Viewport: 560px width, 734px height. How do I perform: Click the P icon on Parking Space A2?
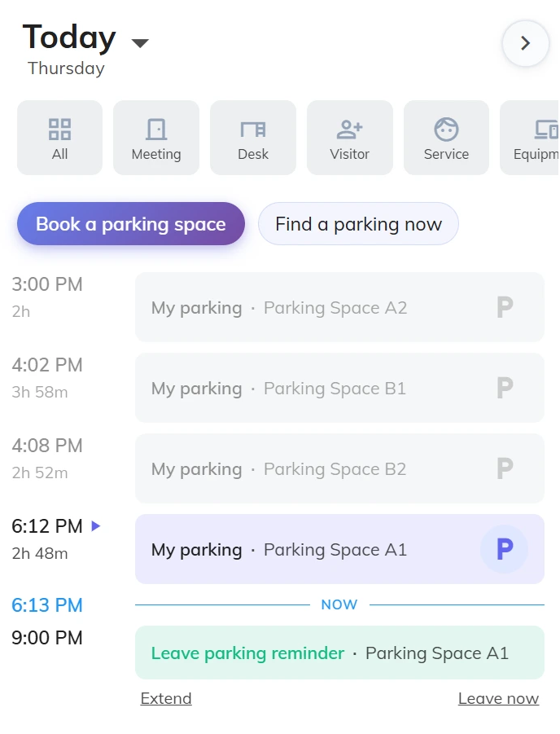504,307
